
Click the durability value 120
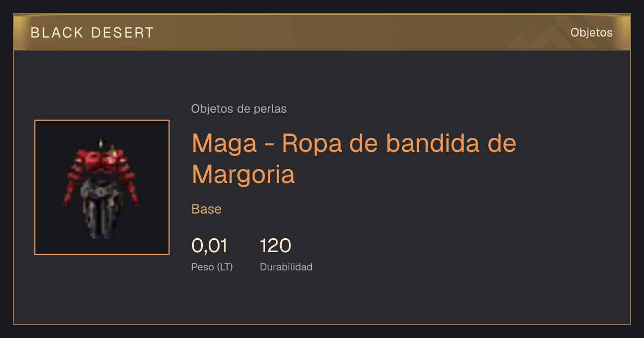275,246
